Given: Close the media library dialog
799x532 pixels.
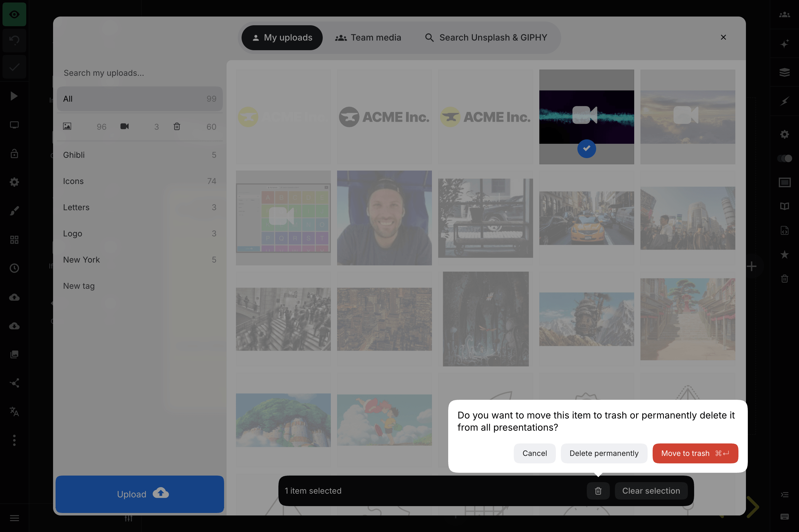Looking at the screenshot, I should click(723, 37).
